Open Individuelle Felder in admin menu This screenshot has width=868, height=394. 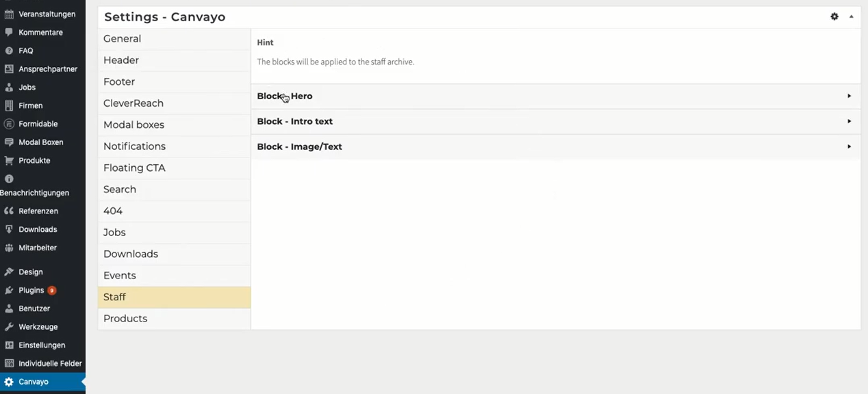coord(50,364)
